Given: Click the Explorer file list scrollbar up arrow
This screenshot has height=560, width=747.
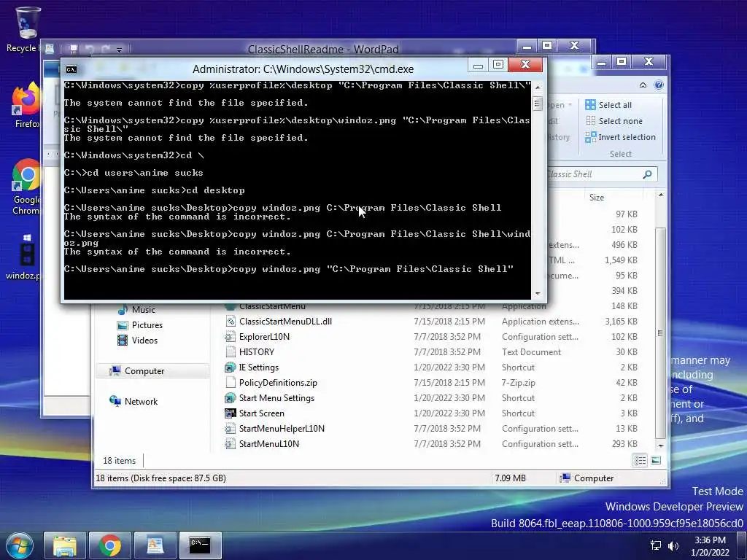Looking at the screenshot, I should 661,195.
